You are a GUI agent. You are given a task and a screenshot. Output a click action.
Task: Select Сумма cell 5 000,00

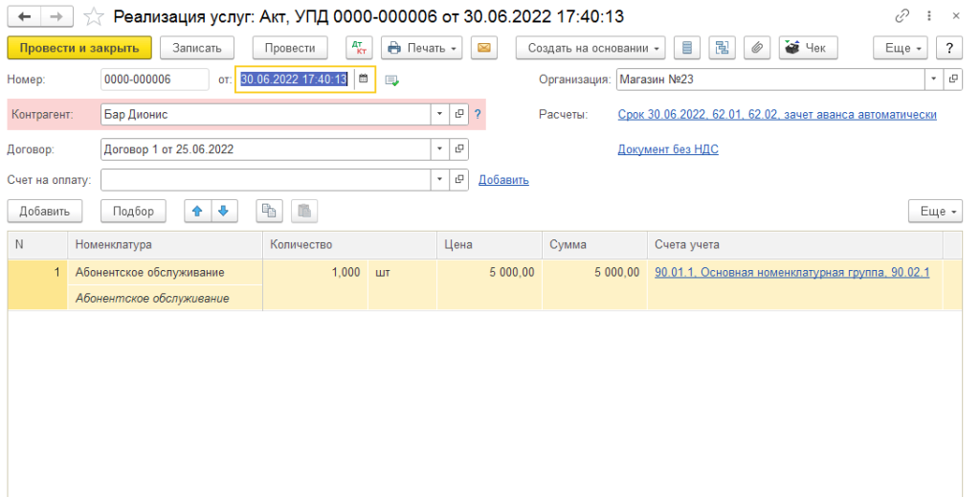click(594, 273)
